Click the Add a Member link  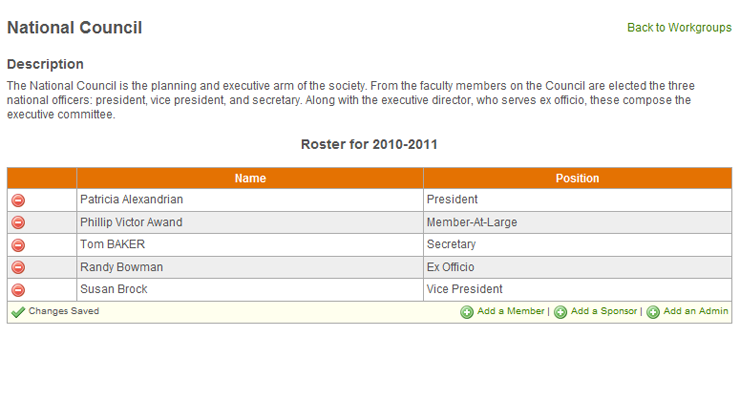[511, 311]
